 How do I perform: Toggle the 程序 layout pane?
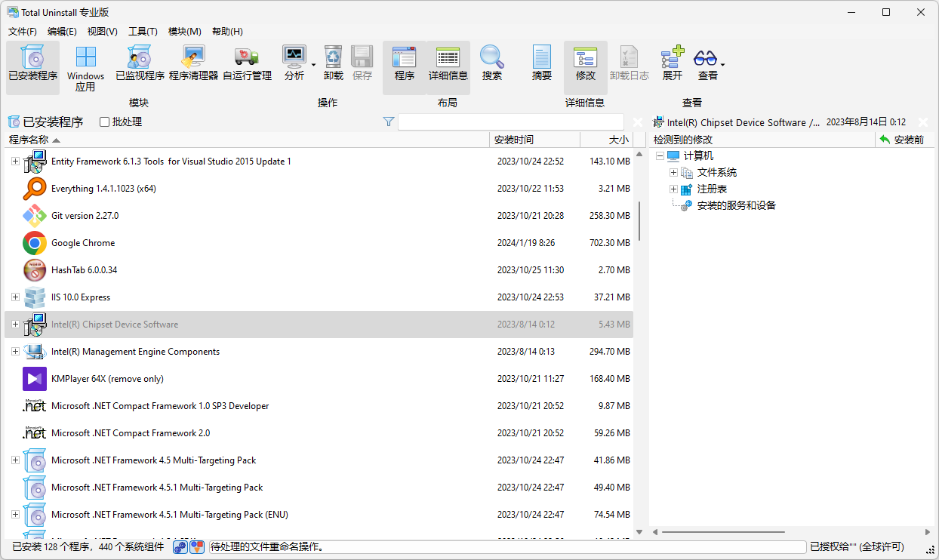405,67
